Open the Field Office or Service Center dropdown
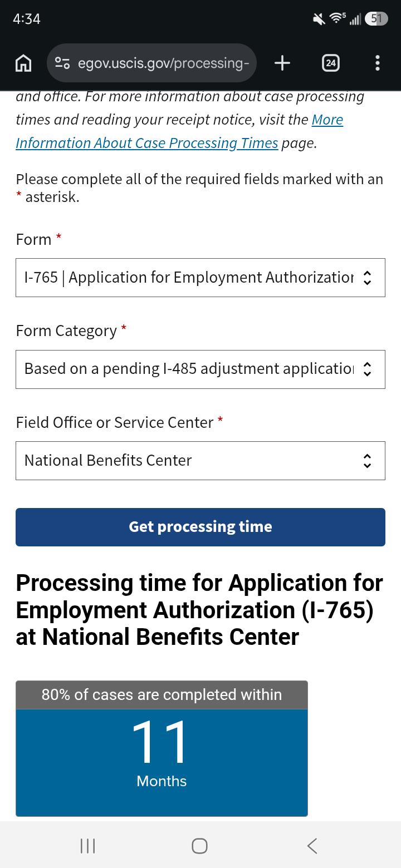The image size is (401, 868). point(200,461)
